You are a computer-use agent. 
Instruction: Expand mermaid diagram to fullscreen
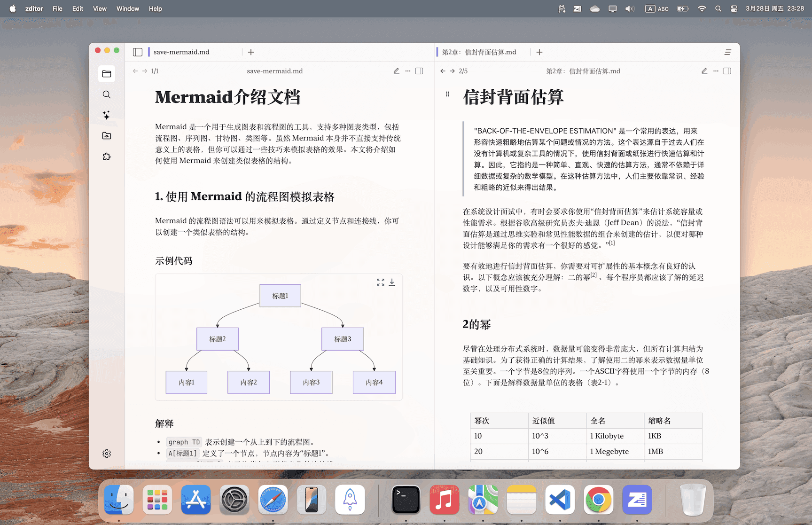[x=381, y=282]
